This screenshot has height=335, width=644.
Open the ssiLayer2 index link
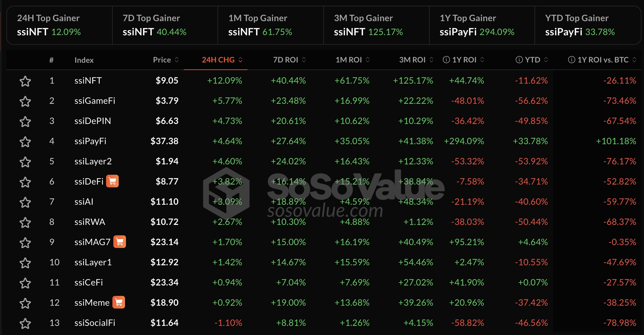93,162
